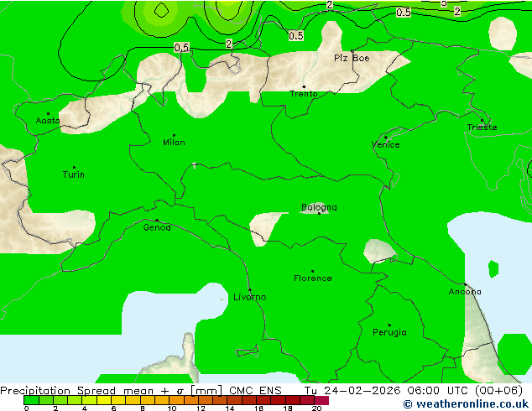Pick the orange legend swatch at 10
The width and height of the screenshot is (532, 411).
(x=176, y=400)
